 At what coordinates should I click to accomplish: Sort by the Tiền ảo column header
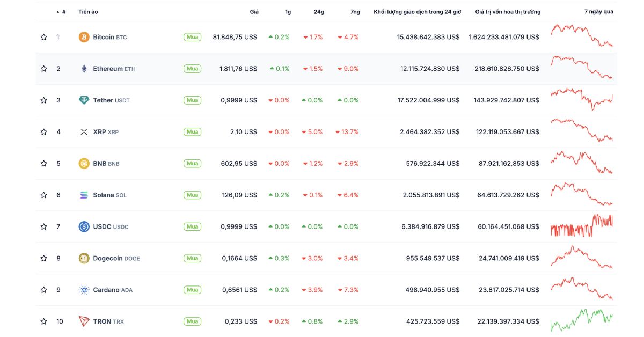(x=88, y=12)
